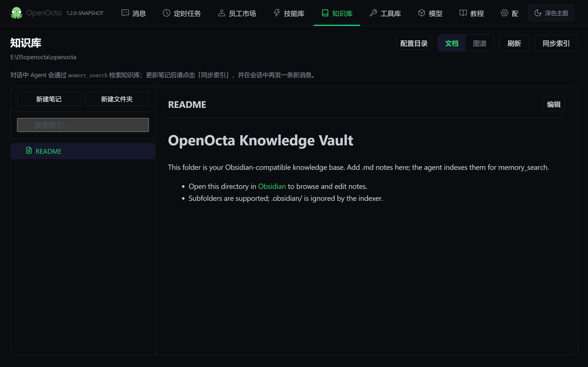
Task: Focus the 搜索笔记 search field
Action: pyautogui.click(x=83, y=125)
